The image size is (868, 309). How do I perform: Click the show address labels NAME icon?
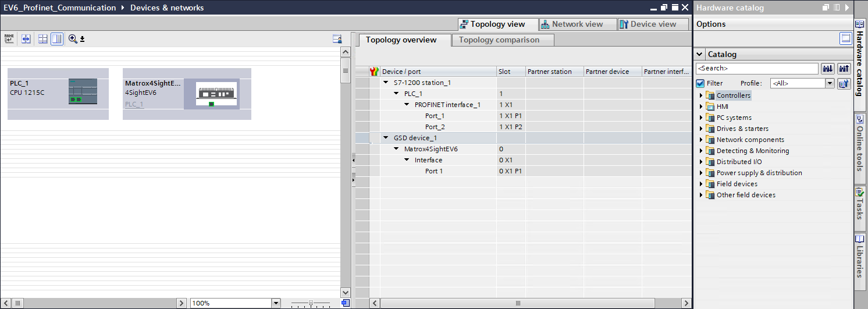[9, 39]
